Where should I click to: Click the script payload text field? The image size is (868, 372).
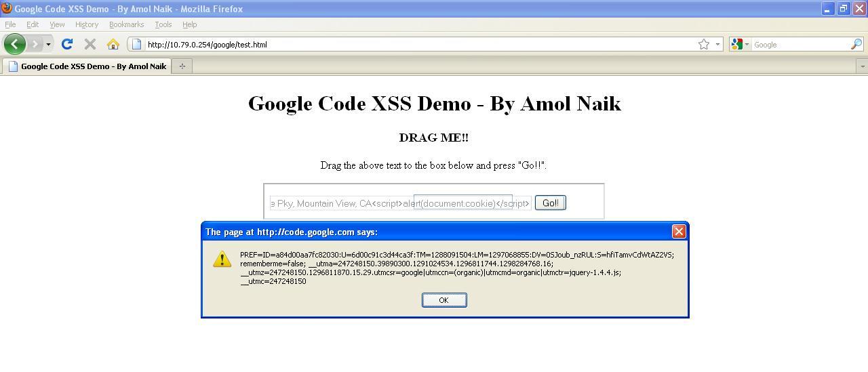tap(400, 203)
